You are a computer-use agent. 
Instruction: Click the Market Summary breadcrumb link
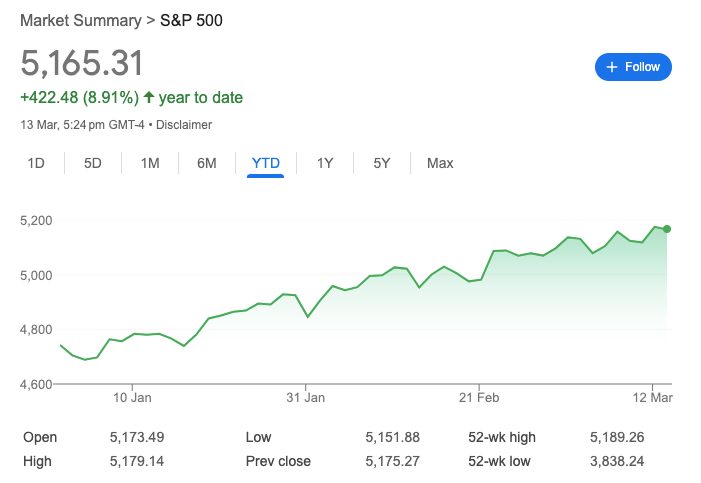click(82, 20)
